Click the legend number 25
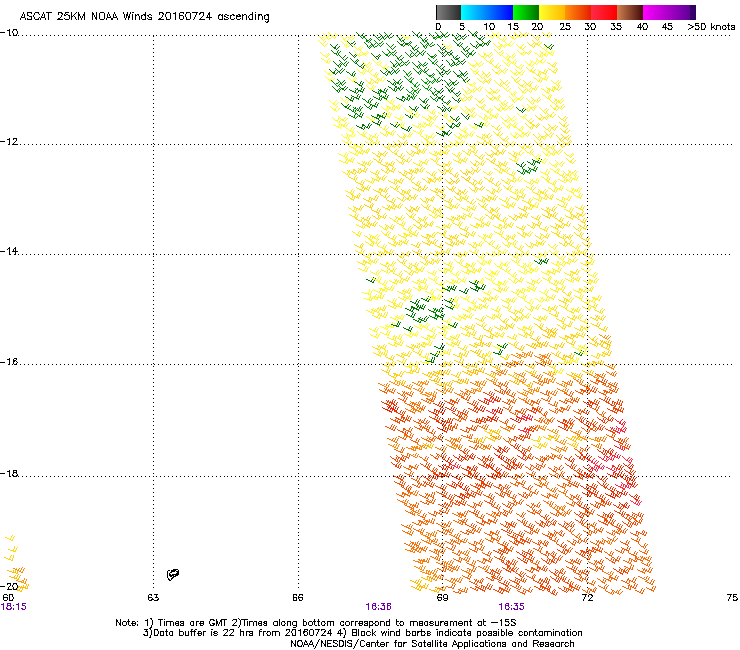The image size is (740, 650). coord(565,27)
